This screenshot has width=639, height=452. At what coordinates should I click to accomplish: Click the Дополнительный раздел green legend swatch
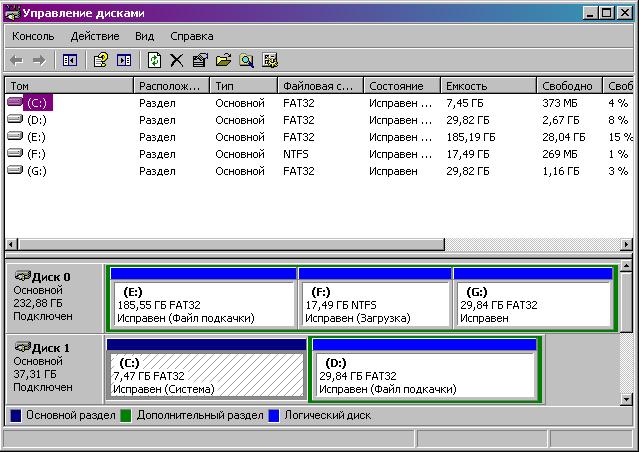coord(126,416)
